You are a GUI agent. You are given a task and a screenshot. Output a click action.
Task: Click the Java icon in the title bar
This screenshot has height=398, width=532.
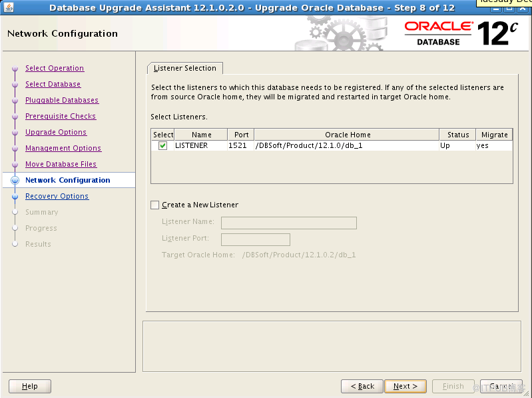click(9, 7)
